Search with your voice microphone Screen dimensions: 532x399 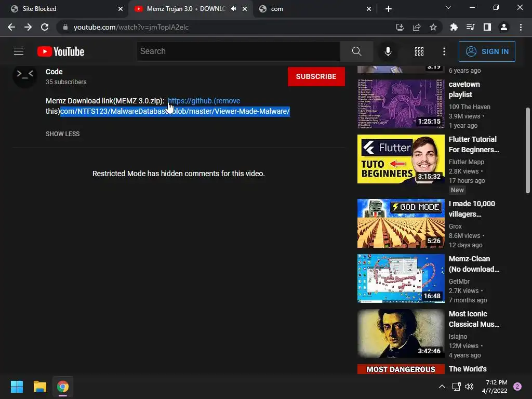[x=388, y=51]
